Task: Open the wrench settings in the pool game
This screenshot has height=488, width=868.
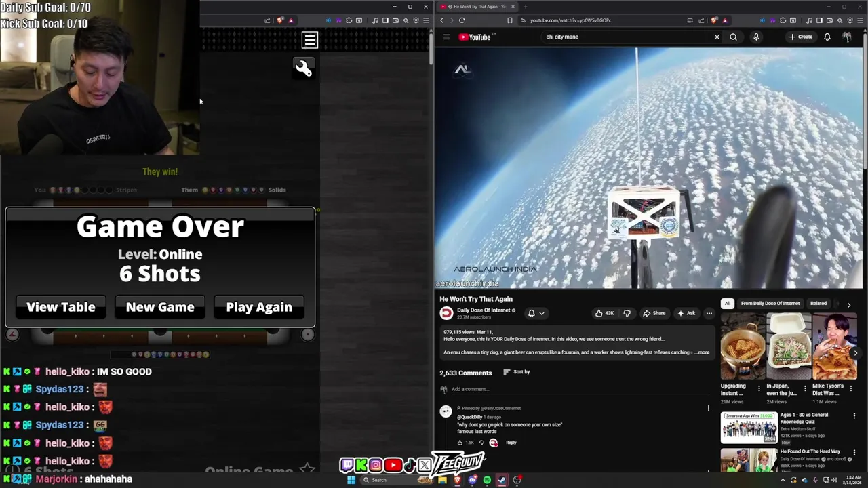Action: [303, 68]
